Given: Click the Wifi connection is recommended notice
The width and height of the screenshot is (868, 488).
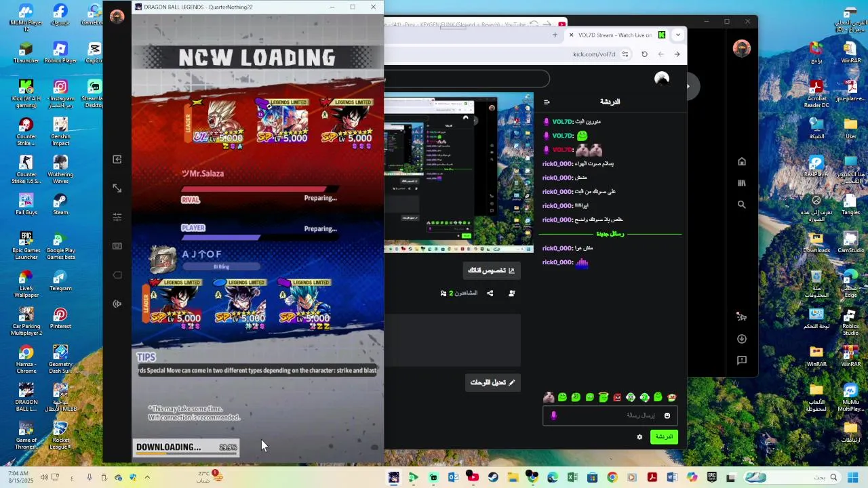Looking at the screenshot, I should (x=195, y=418).
